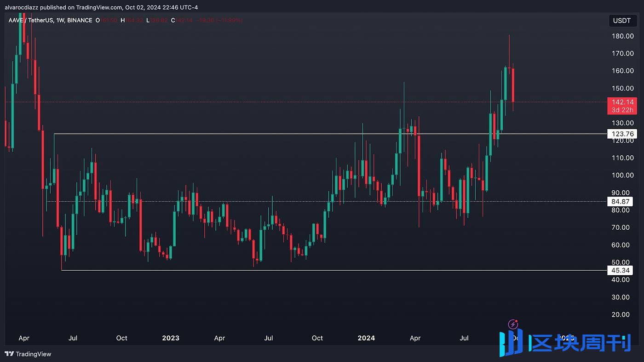
Task: Open the USDT currency selector
Action: click(x=622, y=20)
